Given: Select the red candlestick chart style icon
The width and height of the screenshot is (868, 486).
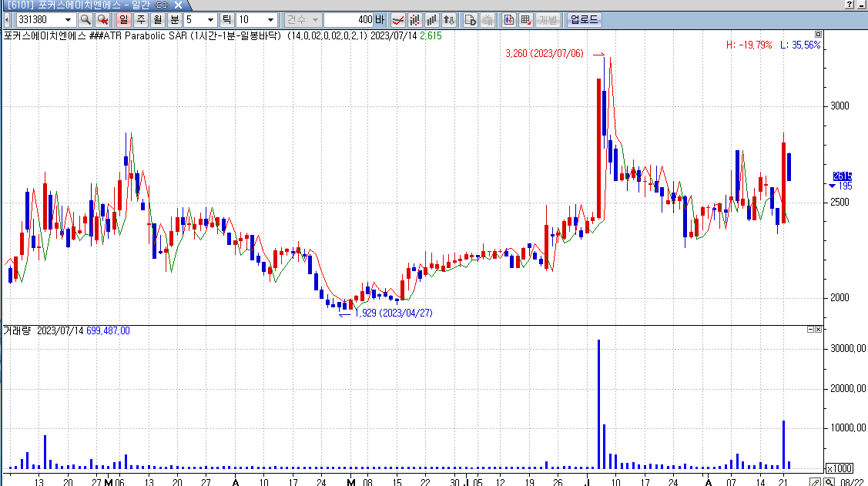Looking at the screenshot, I should pyautogui.click(x=415, y=19).
